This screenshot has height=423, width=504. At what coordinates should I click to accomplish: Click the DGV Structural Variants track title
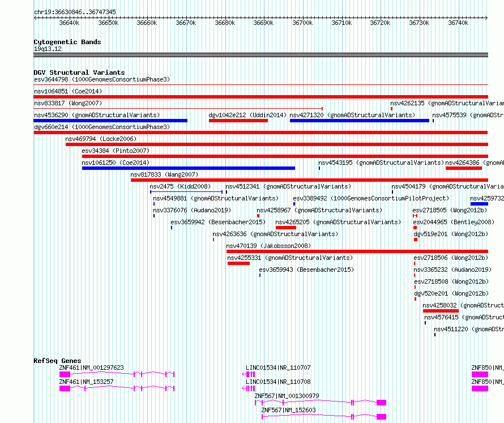pos(79,72)
